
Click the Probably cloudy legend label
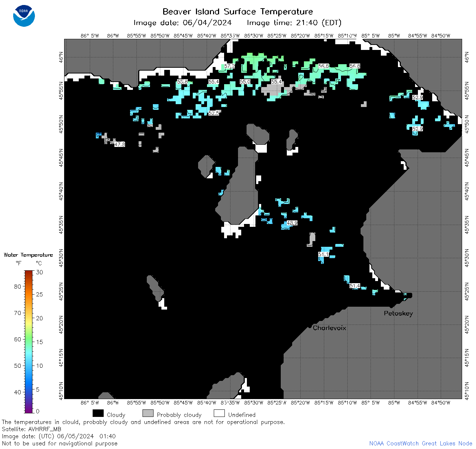click(x=179, y=415)
